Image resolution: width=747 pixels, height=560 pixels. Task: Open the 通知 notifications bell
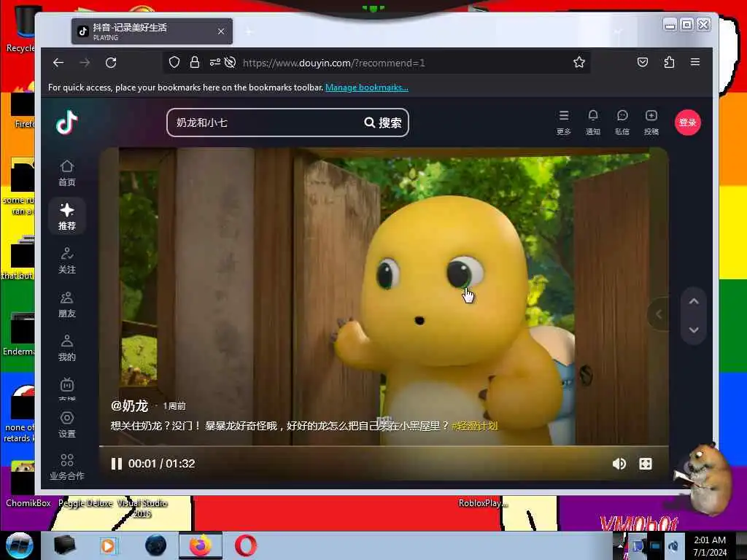click(592, 122)
